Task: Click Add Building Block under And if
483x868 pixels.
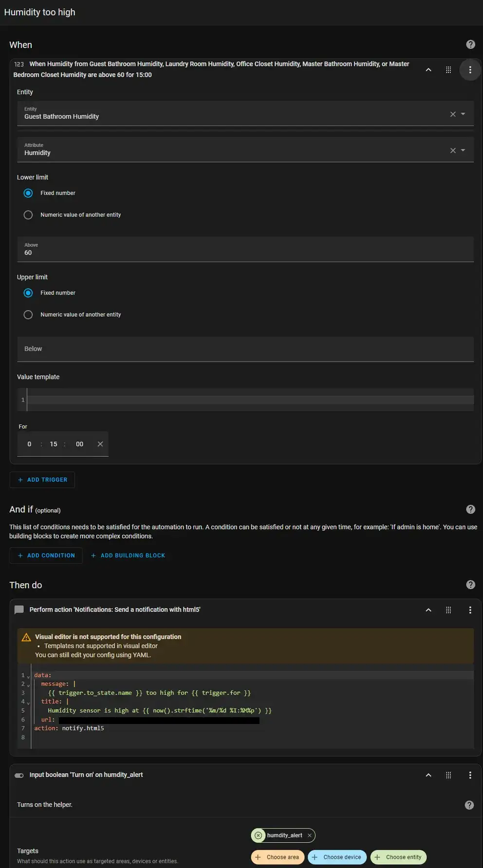Action: pyautogui.click(x=128, y=555)
